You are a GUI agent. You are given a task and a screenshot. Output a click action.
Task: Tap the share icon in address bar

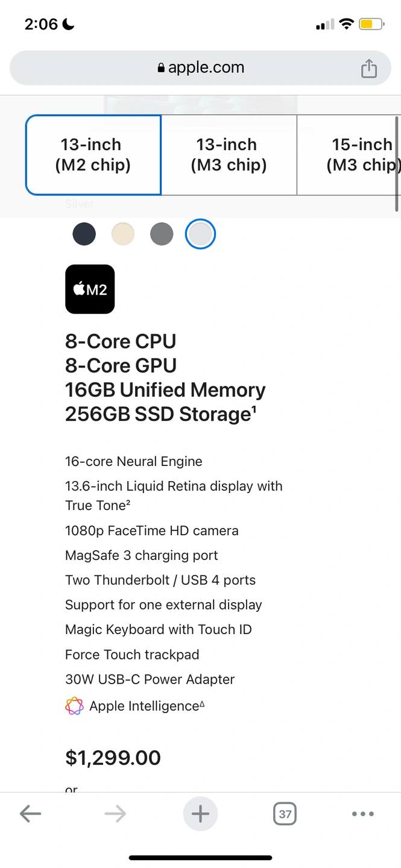point(368,68)
